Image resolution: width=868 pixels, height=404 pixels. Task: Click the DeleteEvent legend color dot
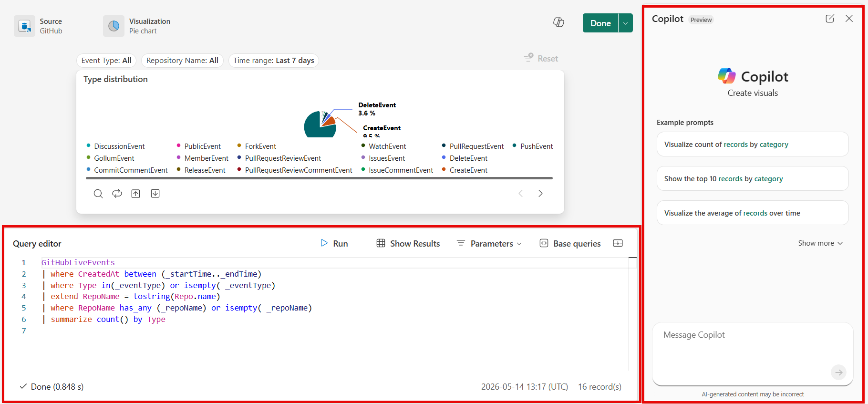444,157
